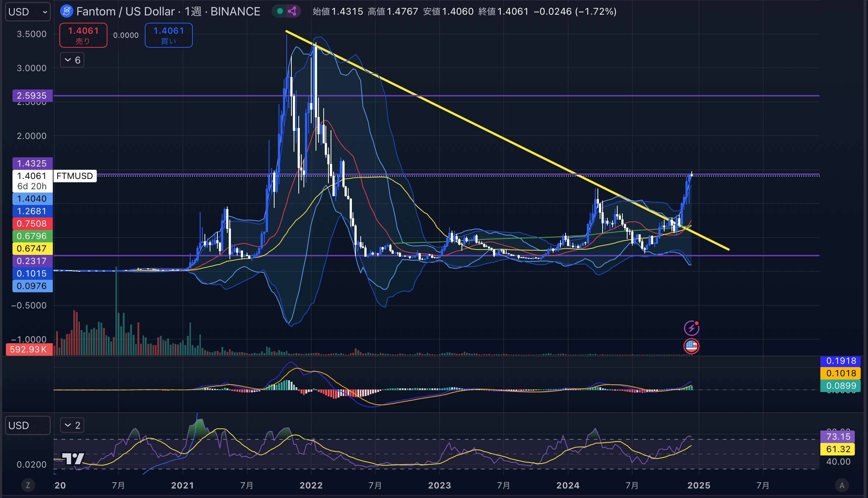Click the 2023 time axis label
Screen dimensions: 868x498
[439, 486]
